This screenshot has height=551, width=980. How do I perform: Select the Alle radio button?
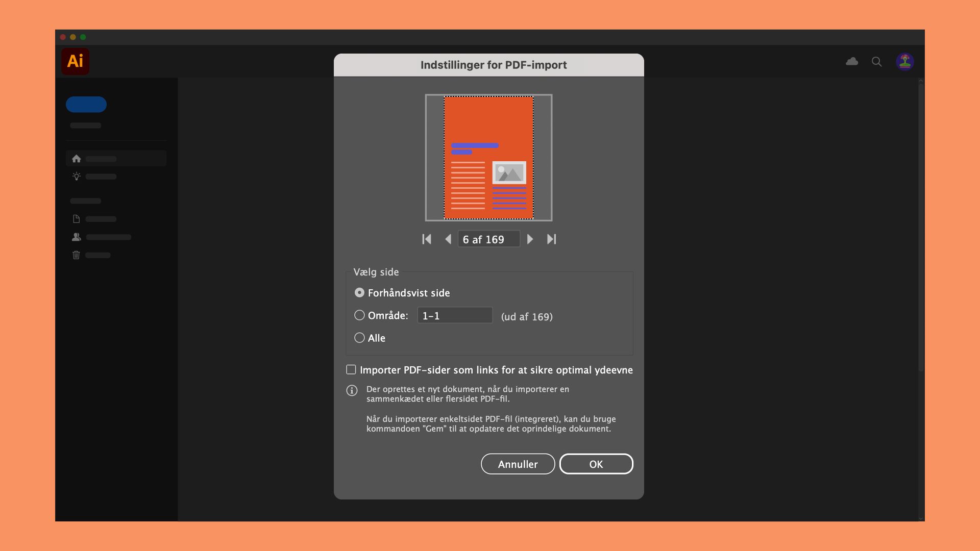coord(359,337)
